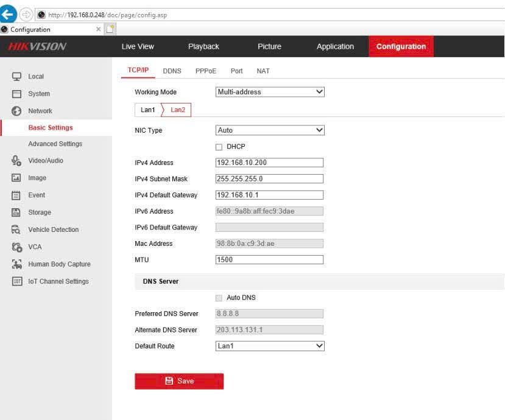Switch to the DDNS tab
This screenshot has height=420, width=505.
click(172, 71)
